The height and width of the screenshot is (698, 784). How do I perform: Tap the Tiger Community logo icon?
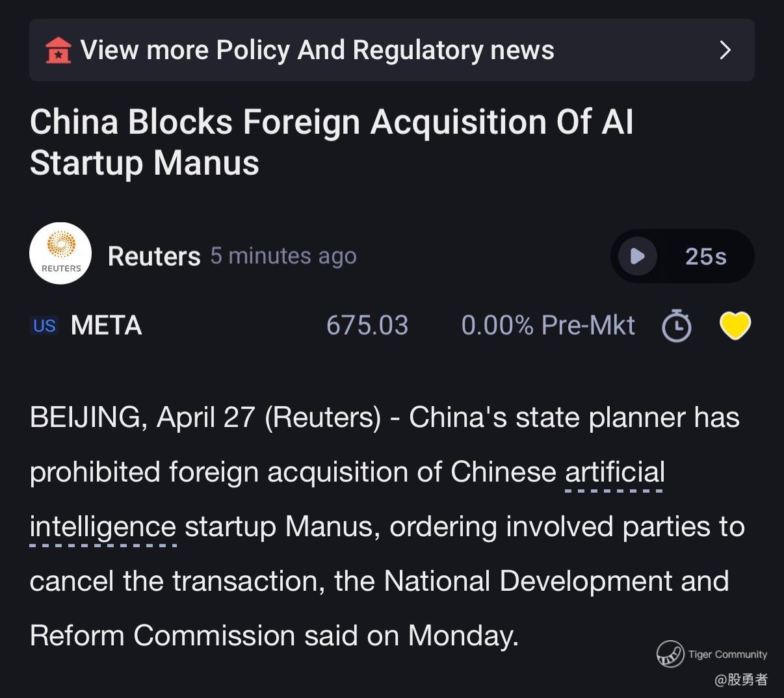pos(670,654)
